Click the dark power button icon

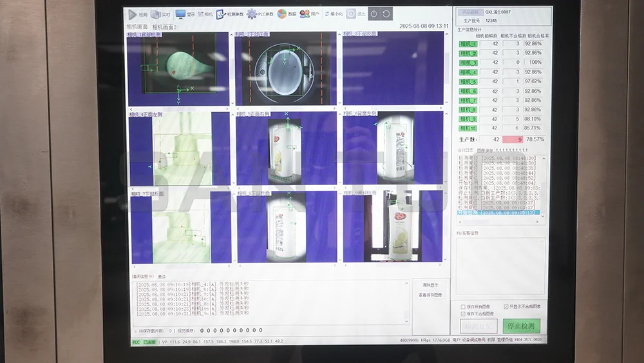[374, 14]
